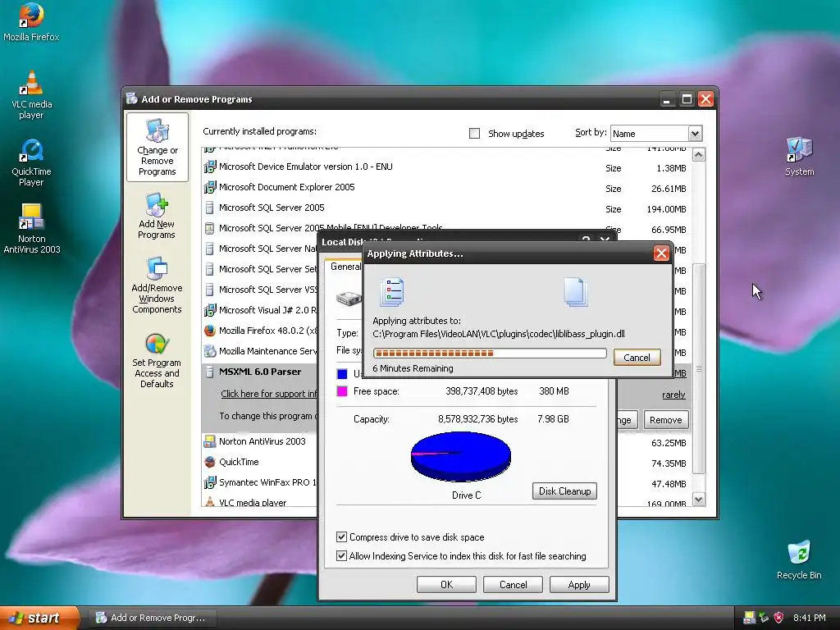Open the Sort by Name dropdown
The image size is (840, 630).
pos(695,134)
